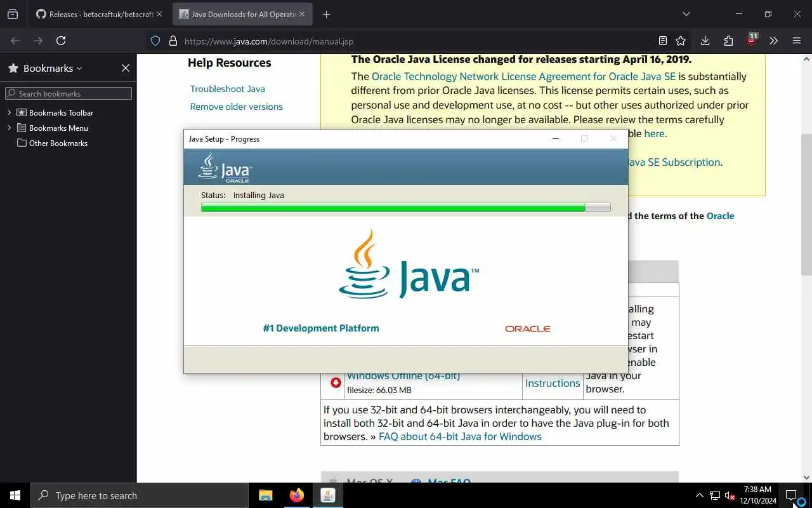
Task: Open Oracle Technology Network License Agreement link
Action: point(523,76)
